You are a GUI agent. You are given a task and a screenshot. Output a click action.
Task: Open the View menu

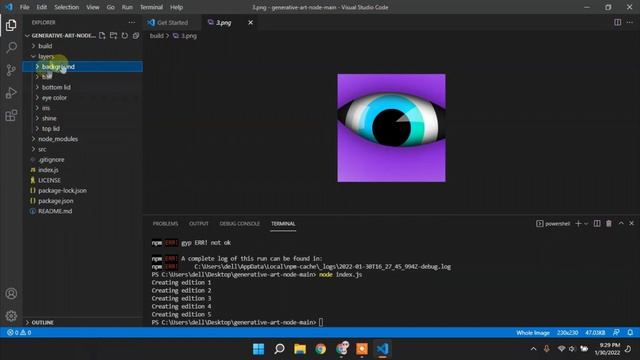pyautogui.click(x=93, y=7)
